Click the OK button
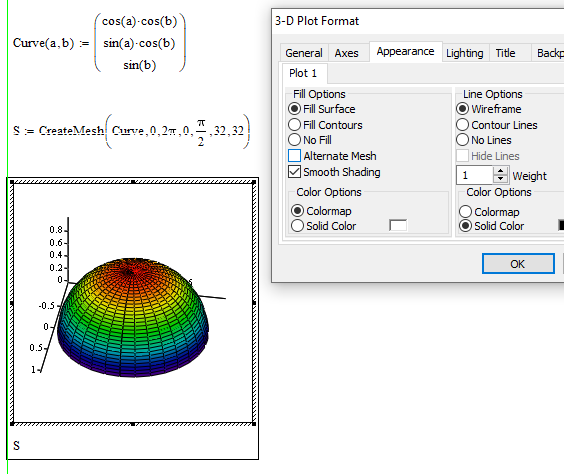This screenshot has height=474, width=564. click(518, 264)
